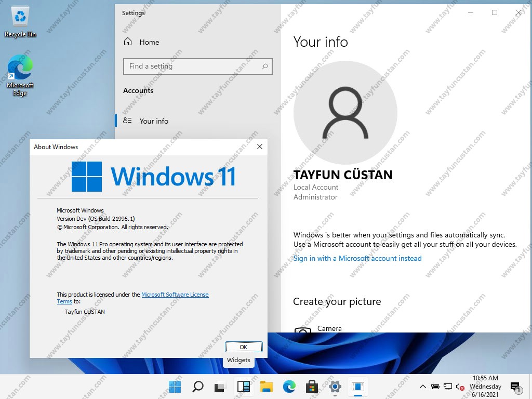
Task: Open the notification center icon
Action: tap(516, 387)
